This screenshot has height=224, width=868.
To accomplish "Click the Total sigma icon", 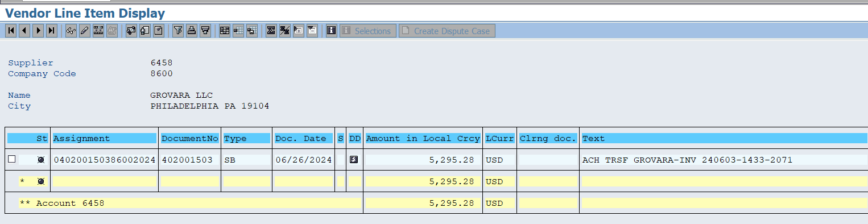I will pyautogui.click(x=271, y=31).
